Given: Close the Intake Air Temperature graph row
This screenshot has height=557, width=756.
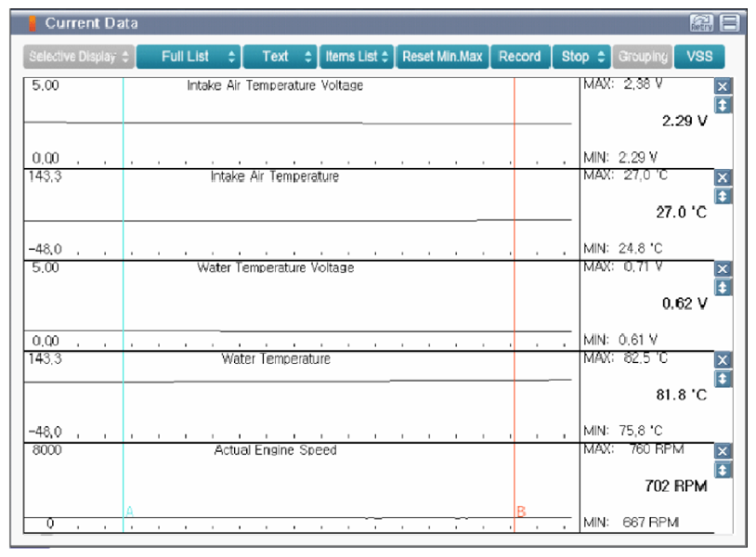Looking at the screenshot, I should coord(723,177).
